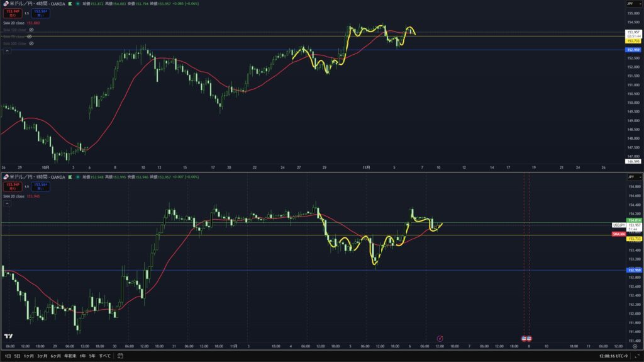Click the TradingView logo icon
This screenshot has height=362, width=644.
coord(9,336)
